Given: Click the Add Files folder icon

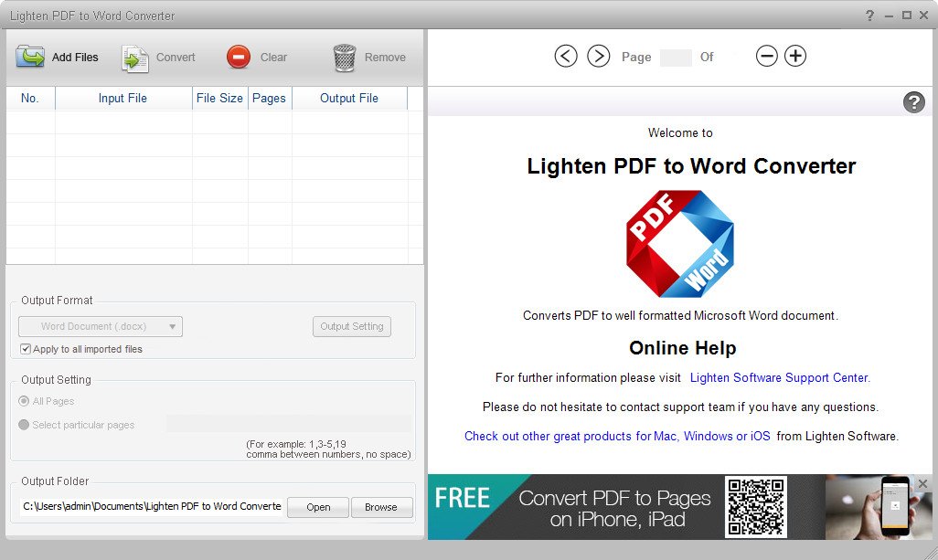Looking at the screenshot, I should click(x=30, y=58).
